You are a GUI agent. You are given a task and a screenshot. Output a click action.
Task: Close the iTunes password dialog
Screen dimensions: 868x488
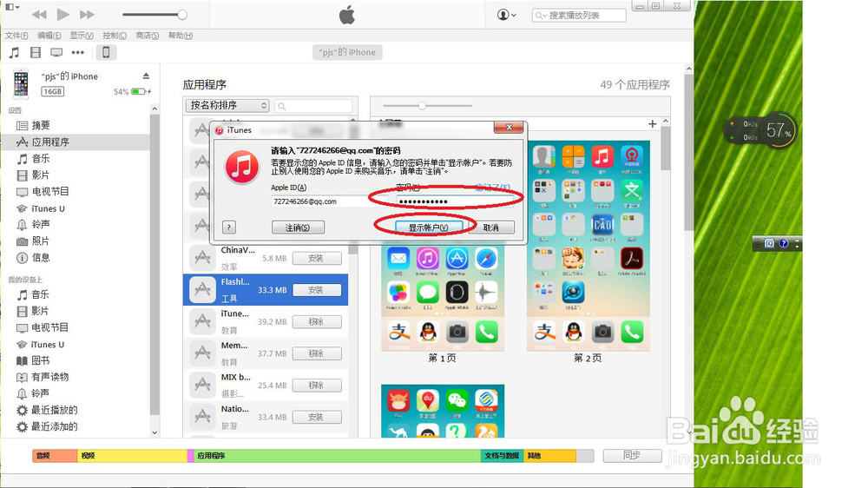click(x=509, y=128)
